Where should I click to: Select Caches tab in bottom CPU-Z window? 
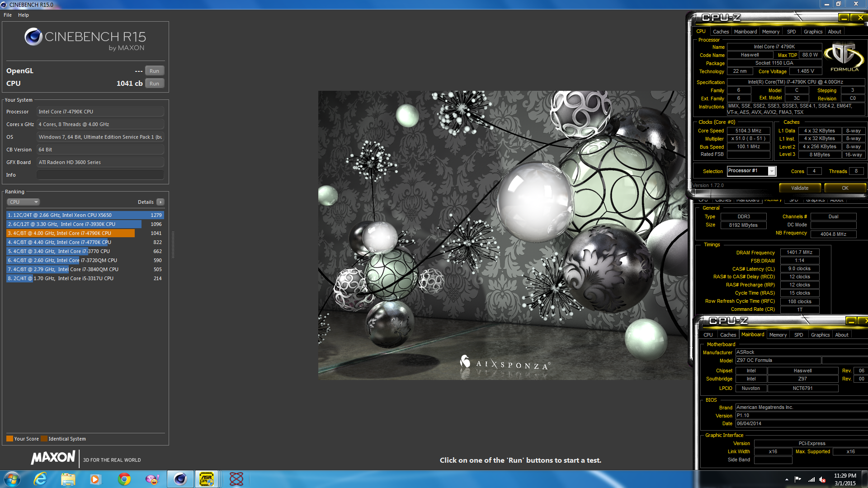(728, 335)
